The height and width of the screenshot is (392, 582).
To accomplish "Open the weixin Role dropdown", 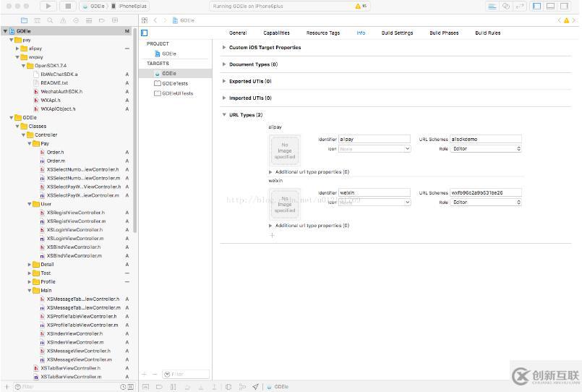I will (486, 203).
